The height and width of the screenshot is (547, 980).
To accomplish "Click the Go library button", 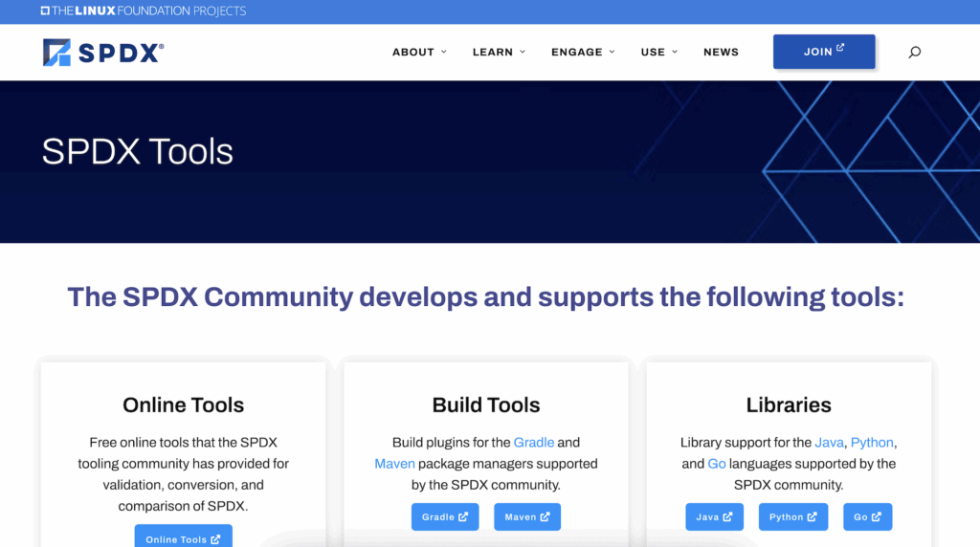I will [x=867, y=517].
